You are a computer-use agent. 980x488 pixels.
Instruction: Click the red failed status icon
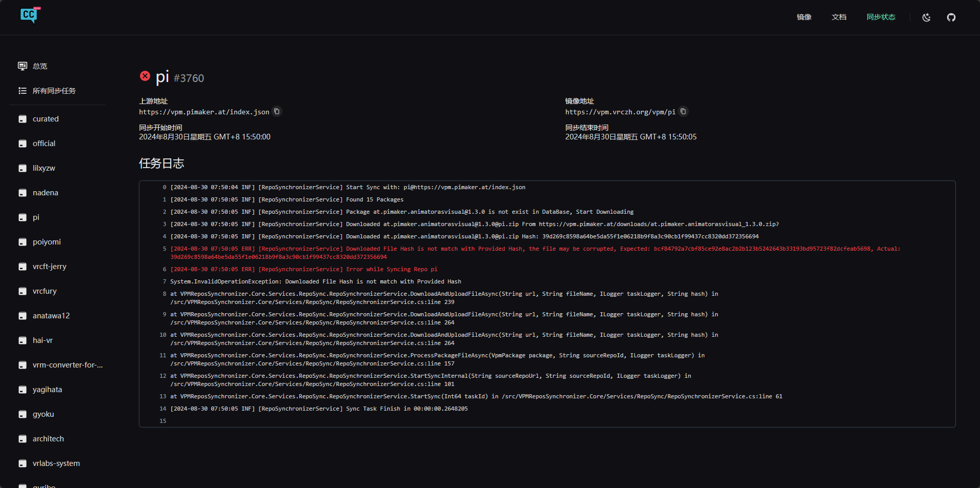pyautogui.click(x=145, y=76)
